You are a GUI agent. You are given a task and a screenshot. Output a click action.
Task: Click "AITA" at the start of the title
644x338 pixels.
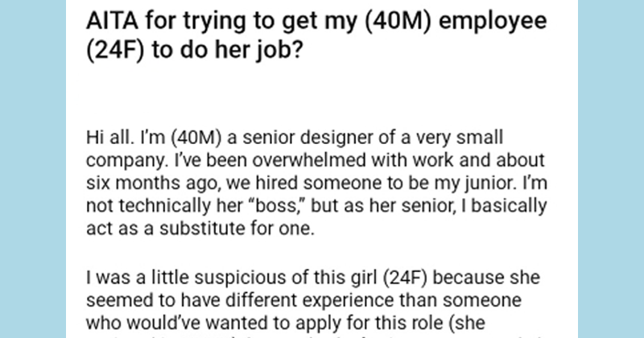(112, 21)
